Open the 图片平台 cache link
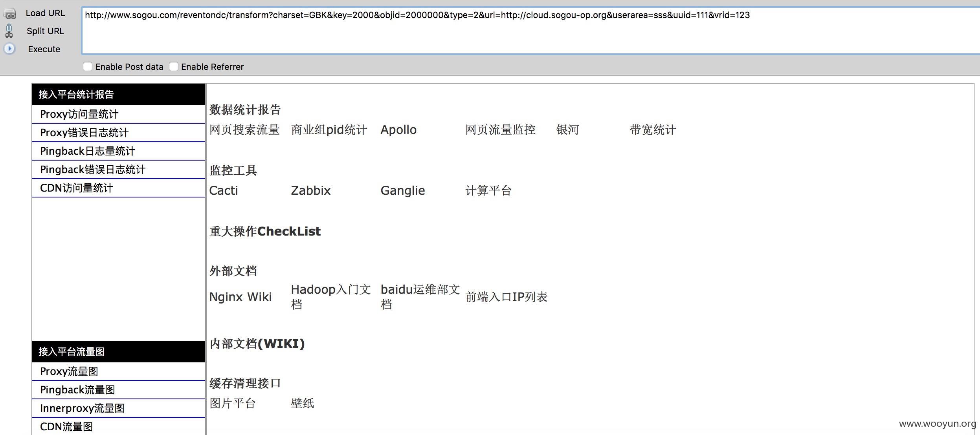980x435 pixels. coord(233,403)
